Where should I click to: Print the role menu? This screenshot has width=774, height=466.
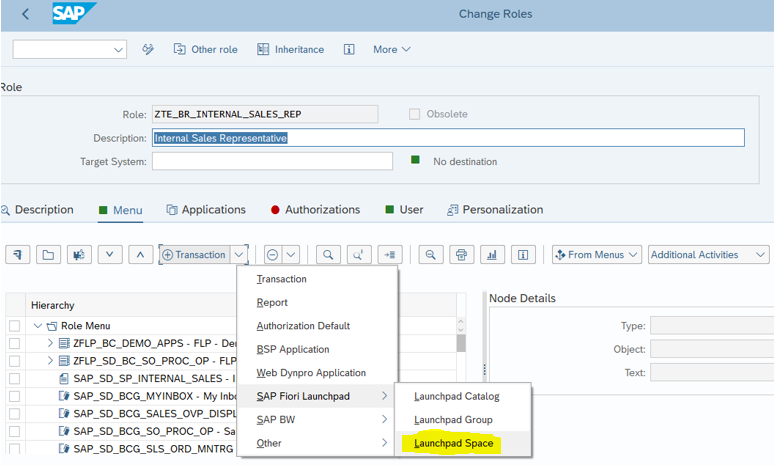[462, 255]
